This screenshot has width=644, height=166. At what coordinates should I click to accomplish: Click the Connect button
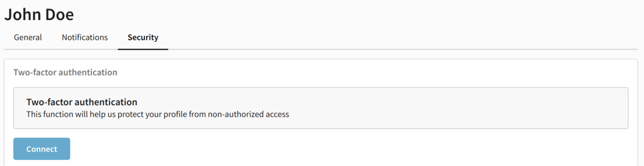(42, 149)
